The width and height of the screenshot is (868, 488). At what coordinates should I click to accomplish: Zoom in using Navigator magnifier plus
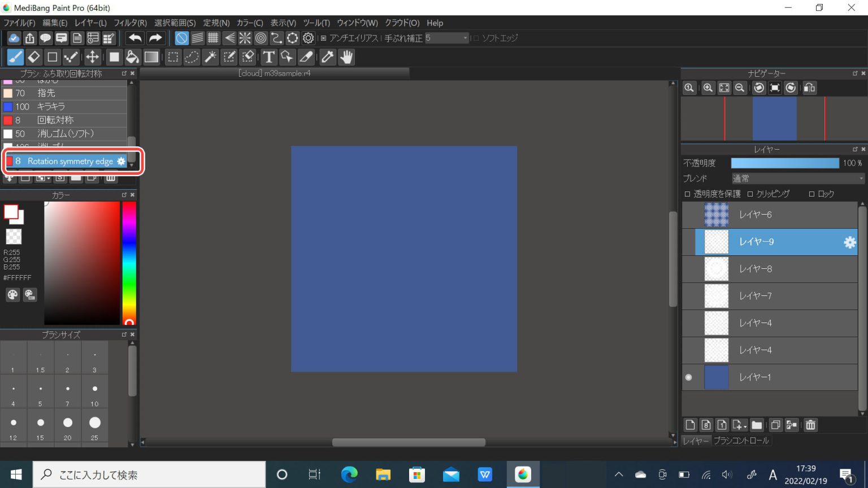pyautogui.click(x=708, y=88)
